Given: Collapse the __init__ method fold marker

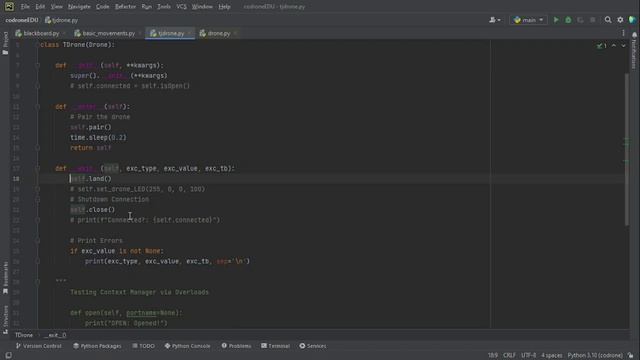Looking at the screenshot, I should (x=37, y=65).
